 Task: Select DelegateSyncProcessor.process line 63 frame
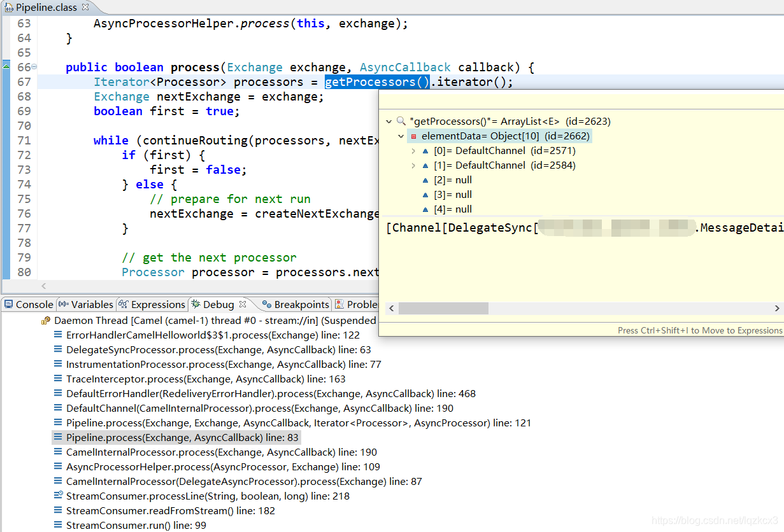tap(218, 350)
